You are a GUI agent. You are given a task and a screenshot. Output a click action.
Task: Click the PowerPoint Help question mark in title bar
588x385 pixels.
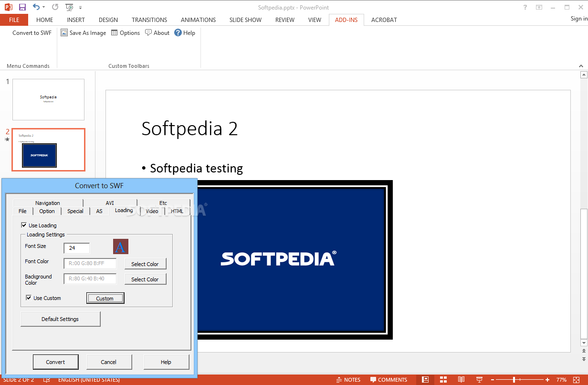tap(525, 7)
